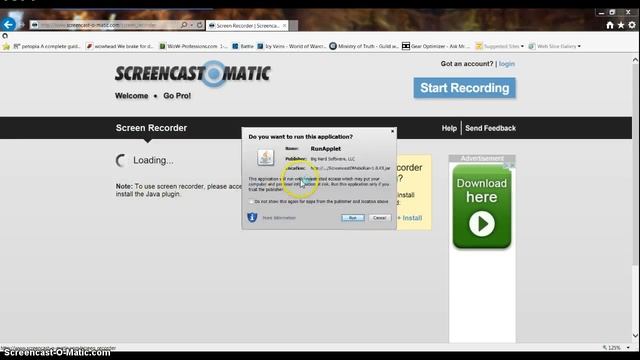
Task: Click the More Information link
Action: pos(279,218)
